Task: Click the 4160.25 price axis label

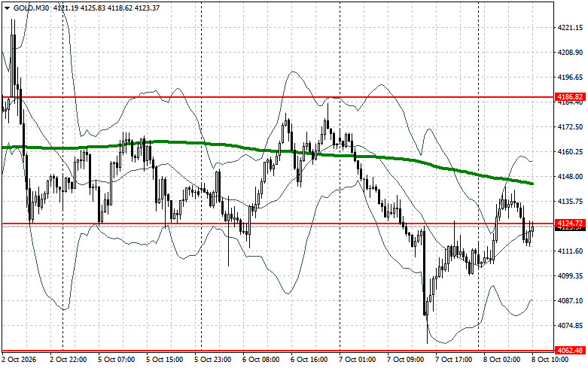Action: coord(571,152)
